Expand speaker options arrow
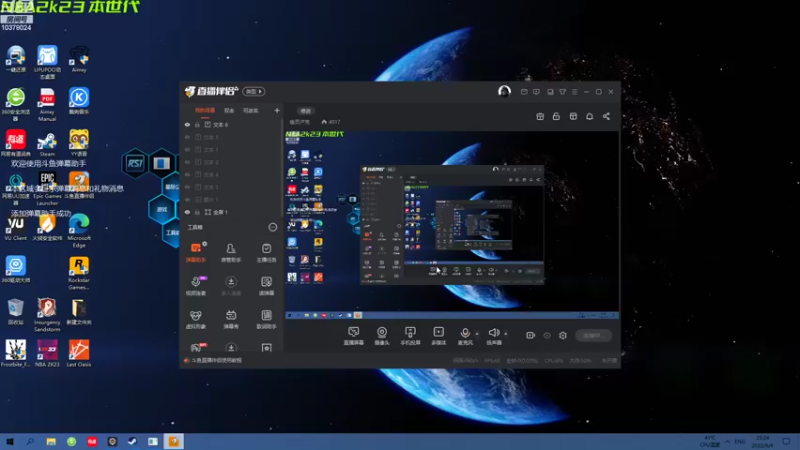 click(x=506, y=334)
